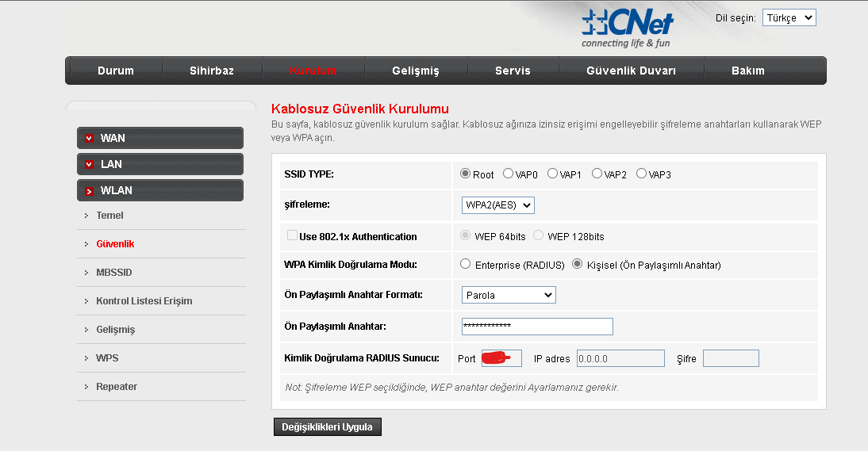Click the Kablosuz Güvenlik Kurulumu heading
The width and height of the screenshot is (868, 451).
(x=360, y=109)
